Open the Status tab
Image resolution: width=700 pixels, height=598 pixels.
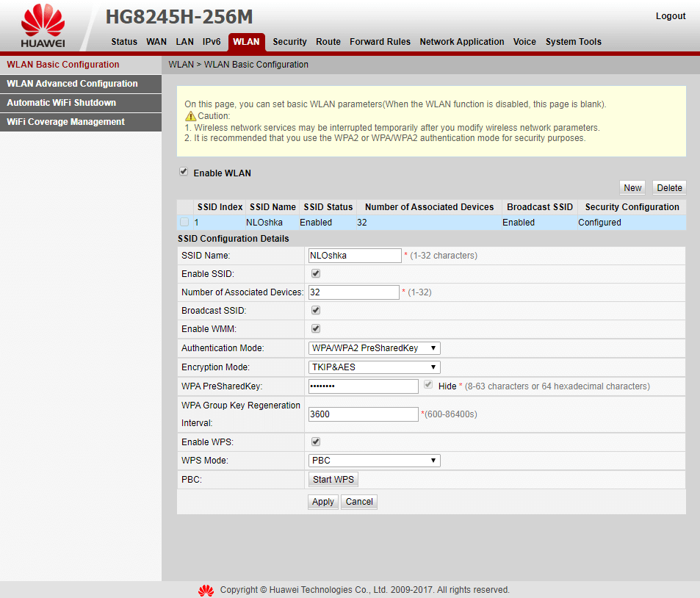[x=124, y=42]
